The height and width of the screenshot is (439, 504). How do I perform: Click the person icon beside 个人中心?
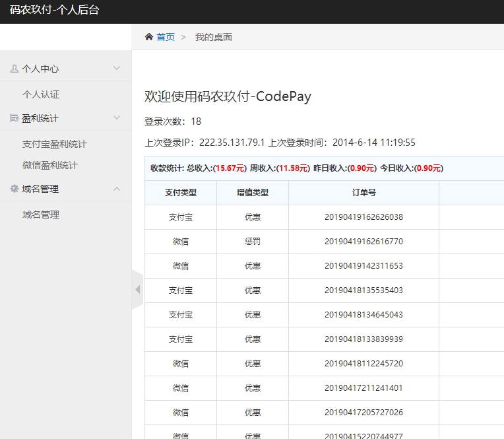point(14,69)
